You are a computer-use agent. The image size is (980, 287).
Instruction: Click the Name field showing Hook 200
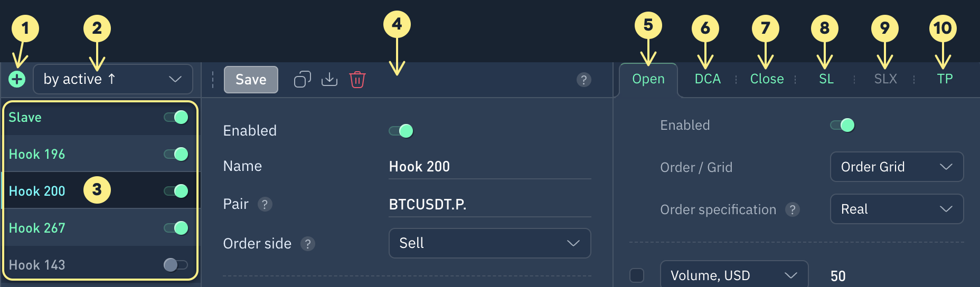(x=489, y=167)
